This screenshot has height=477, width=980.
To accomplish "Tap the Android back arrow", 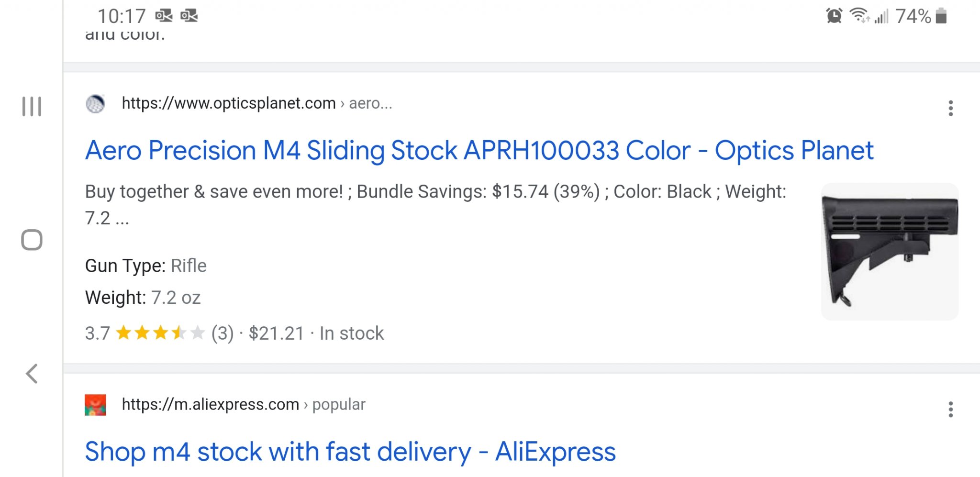I will click(x=32, y=374).
